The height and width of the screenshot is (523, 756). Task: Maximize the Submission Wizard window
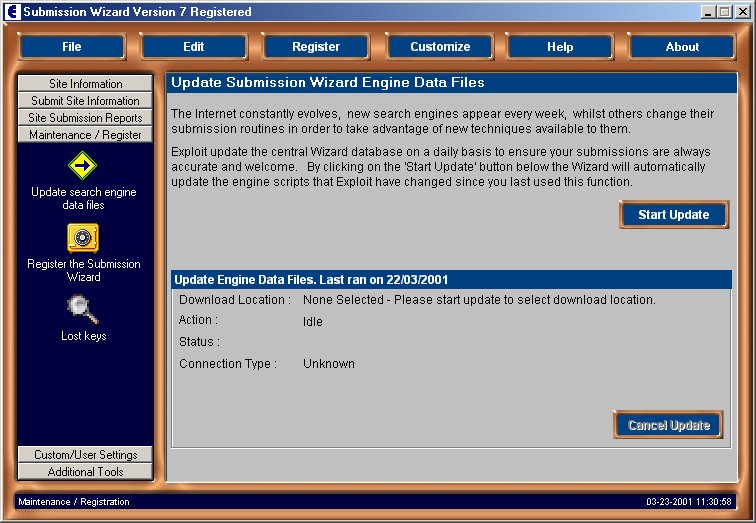point(724,12)
